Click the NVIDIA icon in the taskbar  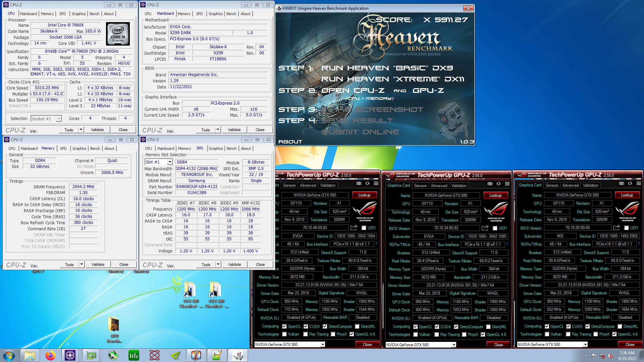pos(175,355)
